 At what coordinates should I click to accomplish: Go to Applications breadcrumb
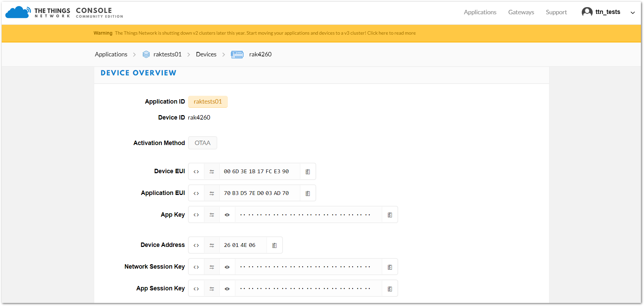pos(111,54)
